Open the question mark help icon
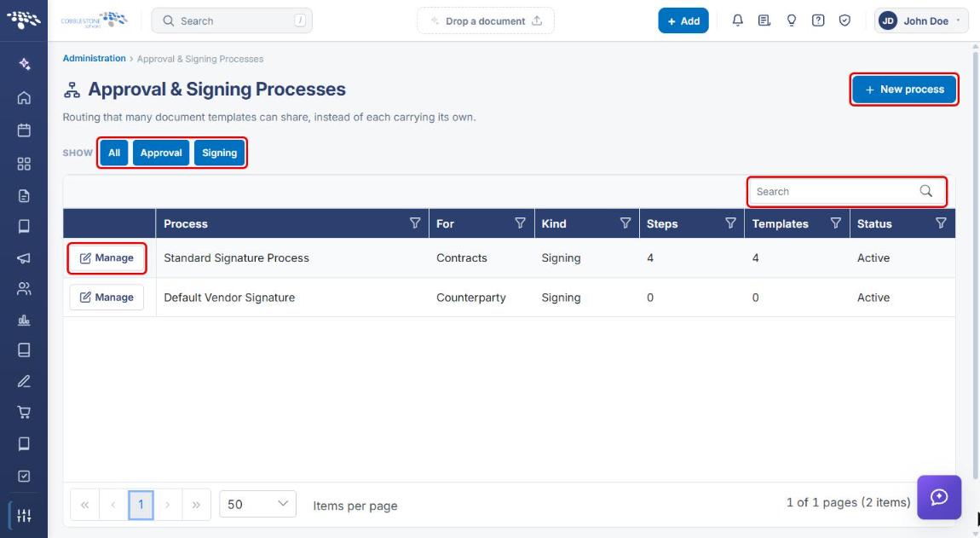 (817, 20)
